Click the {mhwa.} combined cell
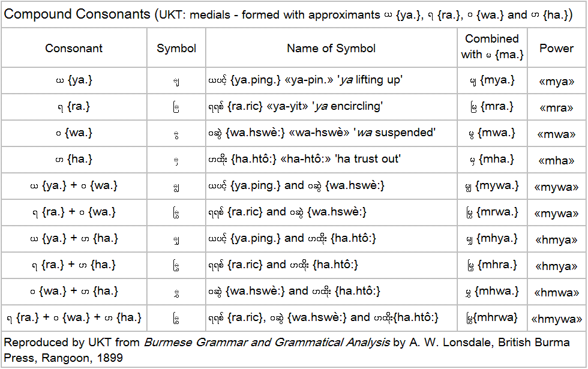The width and height of the screenshot is (588, 369). [492, 292]
